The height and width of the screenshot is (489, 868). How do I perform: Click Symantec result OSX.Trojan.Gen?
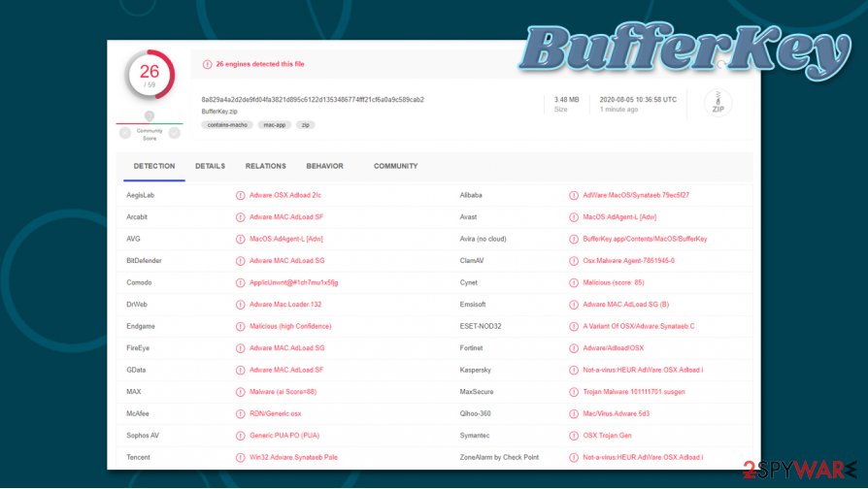click(x=607, y=436)
